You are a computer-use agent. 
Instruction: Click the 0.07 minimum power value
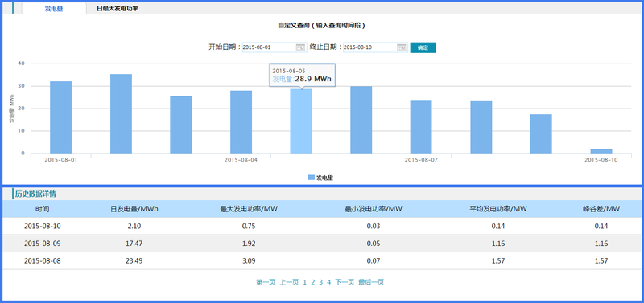[374, 260]
